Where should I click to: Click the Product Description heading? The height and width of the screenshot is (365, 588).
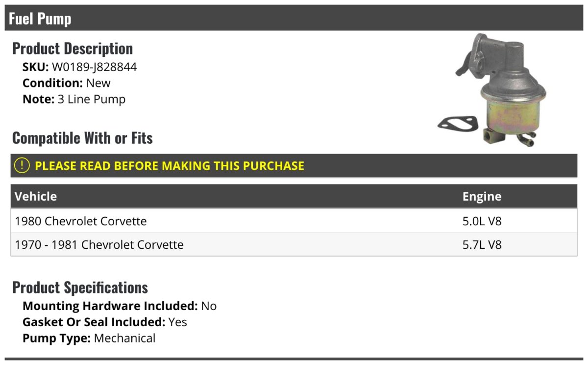pos(73,48)
